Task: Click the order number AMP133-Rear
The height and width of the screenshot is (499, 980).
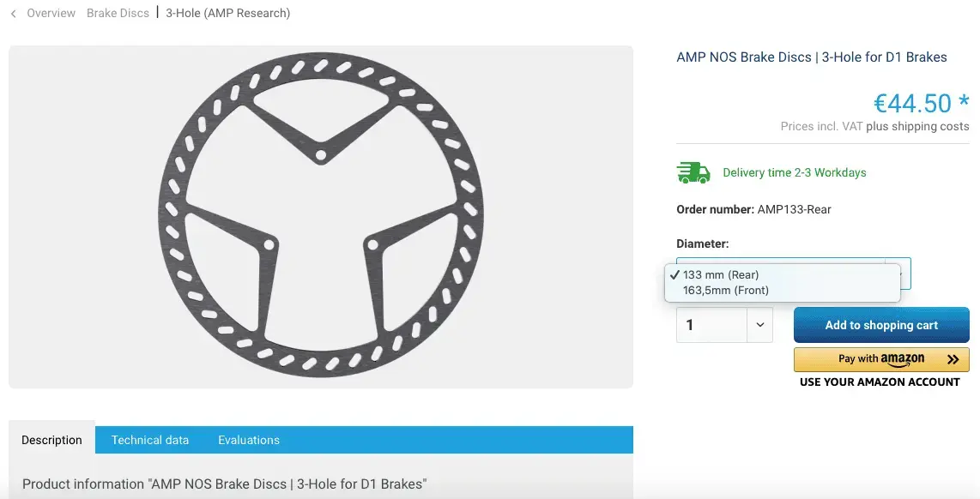Action: 794,209
